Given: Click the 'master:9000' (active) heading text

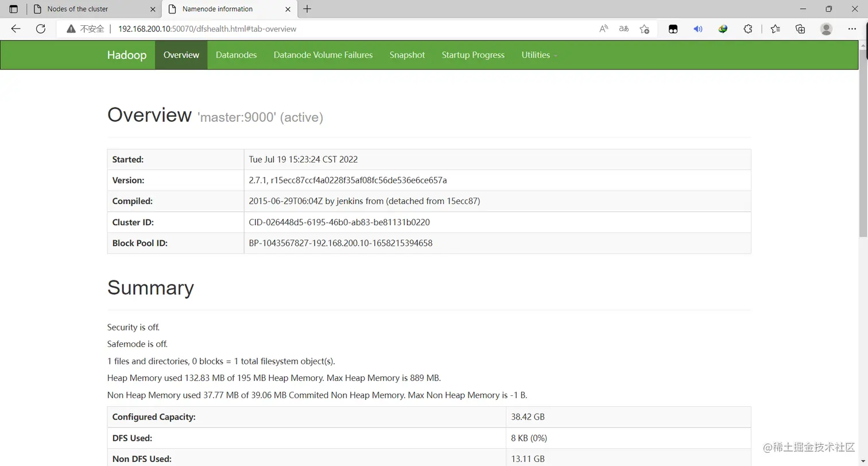Looking at the screenshot, I should (260, 117).
